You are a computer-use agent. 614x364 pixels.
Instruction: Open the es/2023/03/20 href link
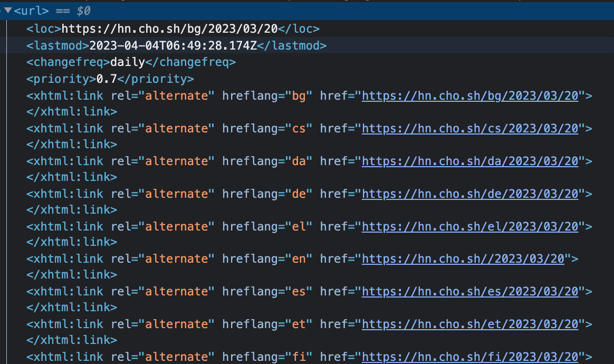(470, 292)
